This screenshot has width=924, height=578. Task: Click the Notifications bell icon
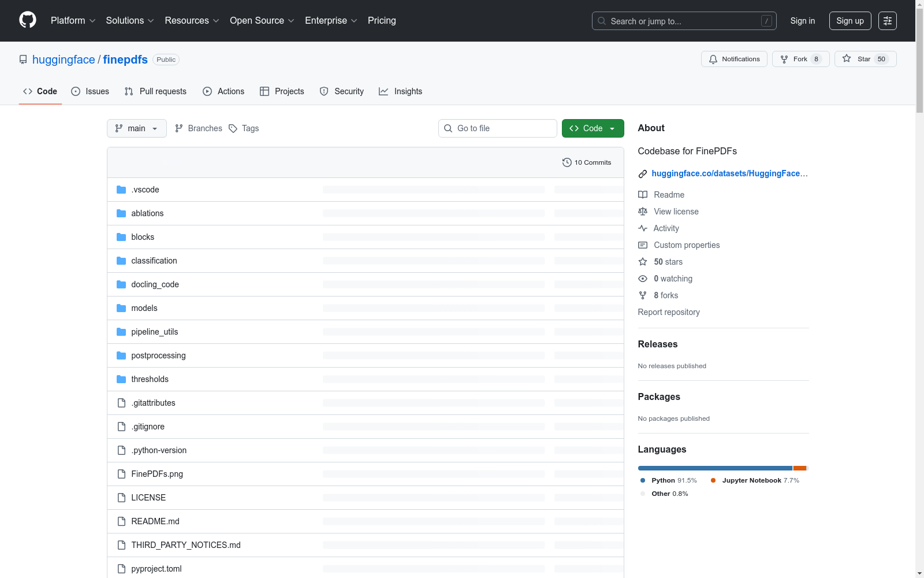coord(713,59)
